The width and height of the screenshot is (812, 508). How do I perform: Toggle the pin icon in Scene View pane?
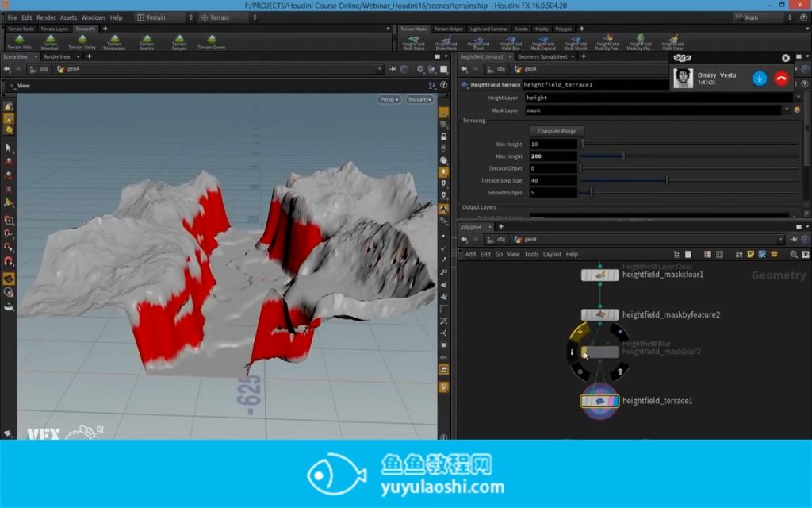pos(393,69)
